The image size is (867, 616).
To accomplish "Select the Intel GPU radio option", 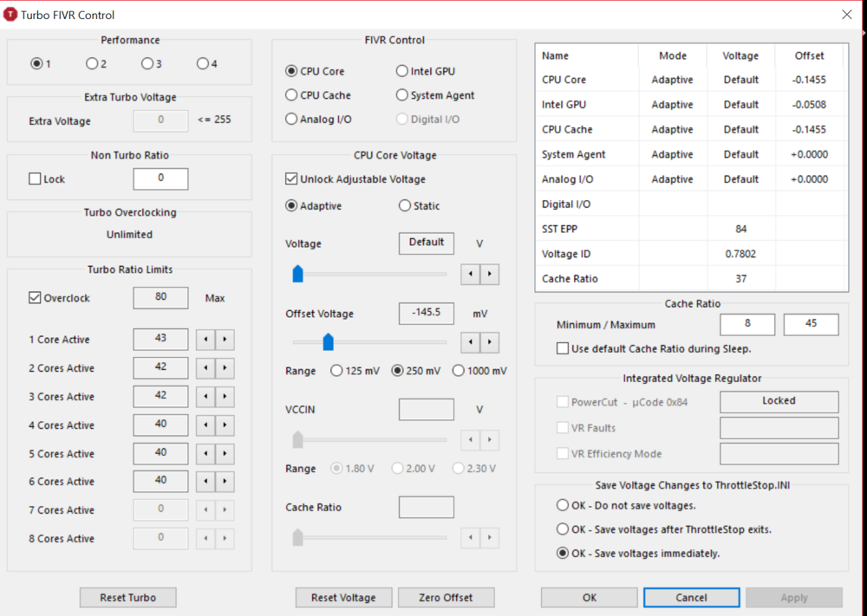I will click(x=402, y=71).
